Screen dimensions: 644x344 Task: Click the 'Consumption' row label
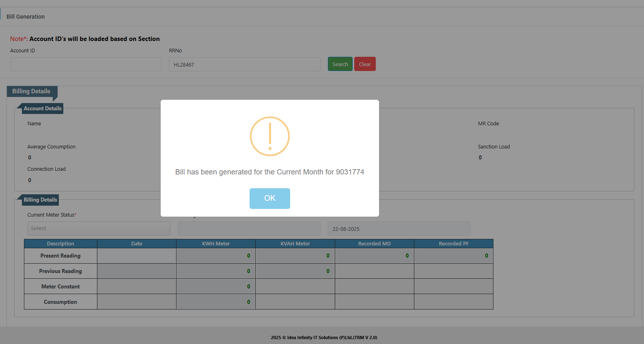point(60,302)
